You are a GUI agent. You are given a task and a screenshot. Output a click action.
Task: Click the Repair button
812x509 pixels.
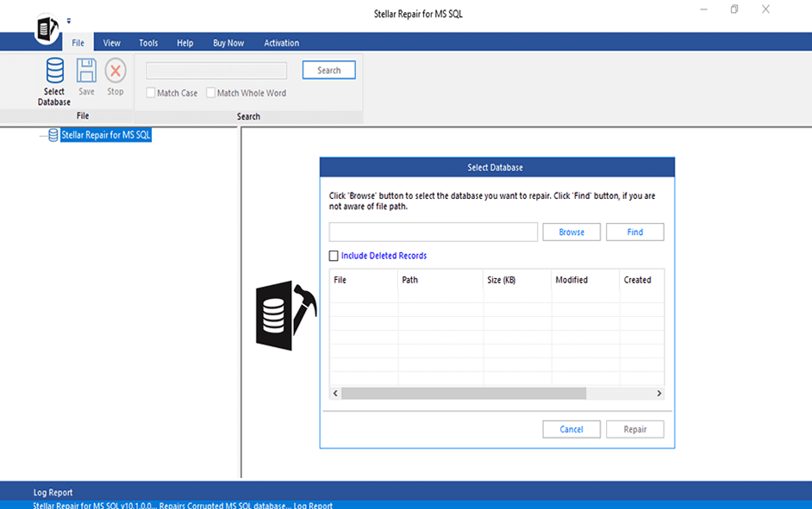click(634, 429)
